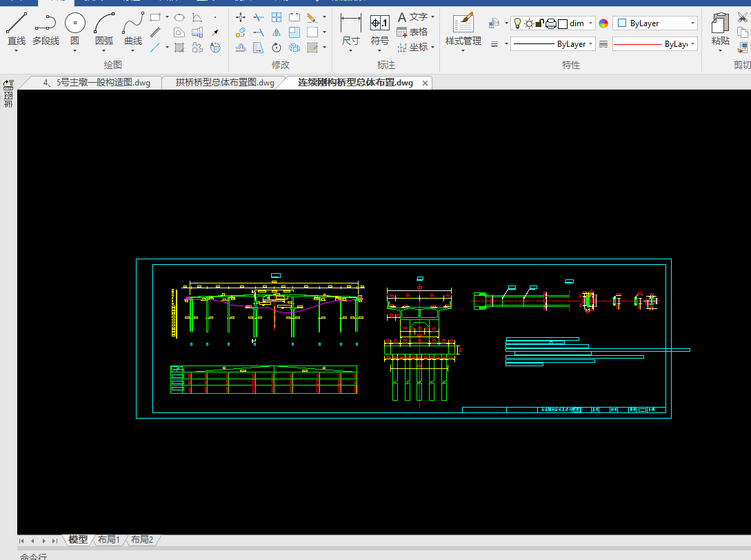The width and height of the screenshot is (751, 560).
Task: Toggle layer freeze sun icon
Action: [x=529, y=23]
